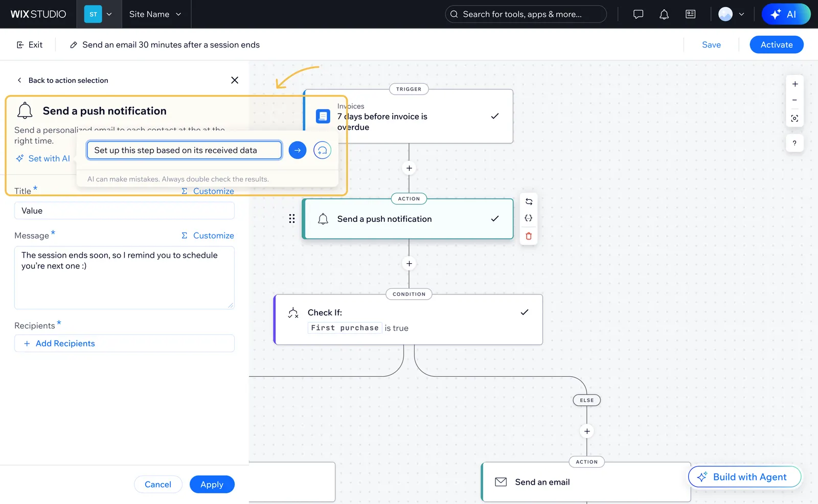Screen dimensions: 818x504
Task: Add Recipients to the notification
Action: pos(124,343)
